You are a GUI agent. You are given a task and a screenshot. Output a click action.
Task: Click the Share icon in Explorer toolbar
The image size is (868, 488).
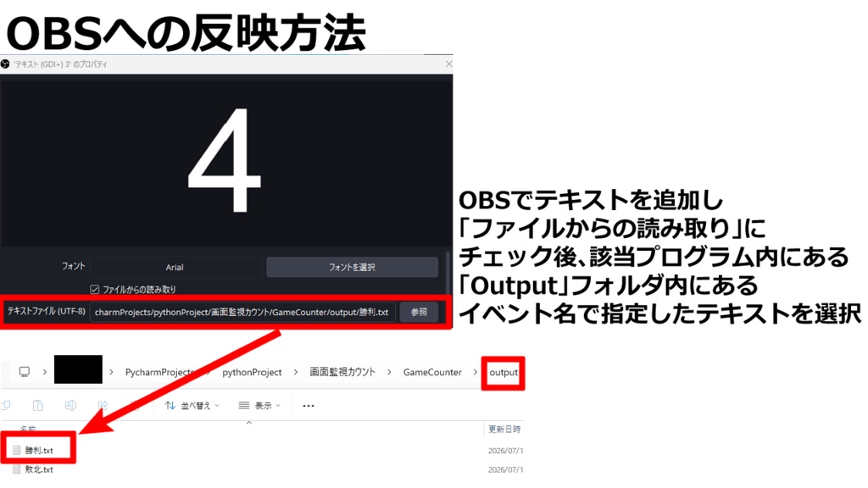(x=103, y=406)
